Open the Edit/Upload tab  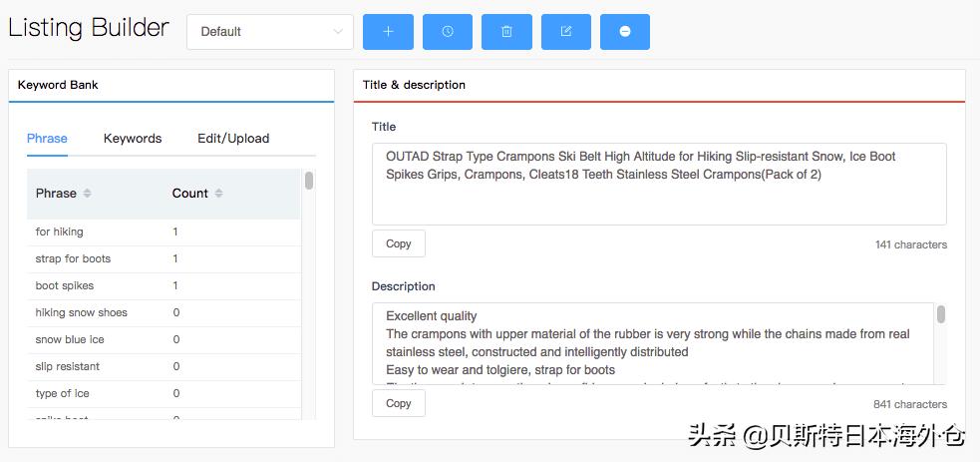233,139
